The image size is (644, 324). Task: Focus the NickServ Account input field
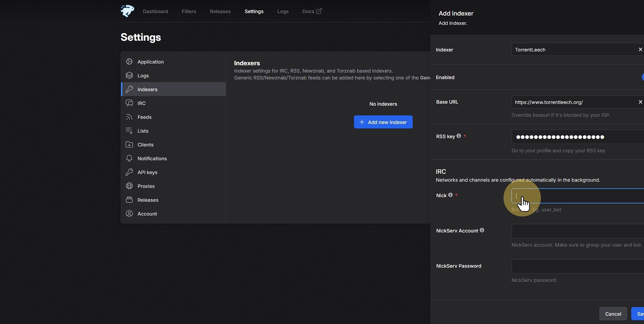tap(578, 231)
